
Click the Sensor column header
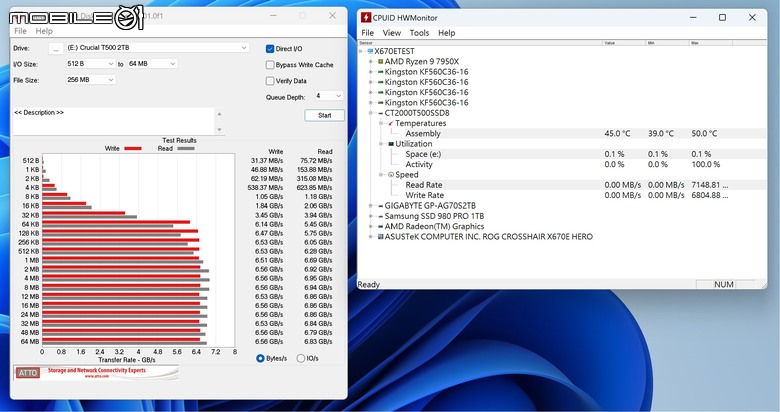point(480,43)
